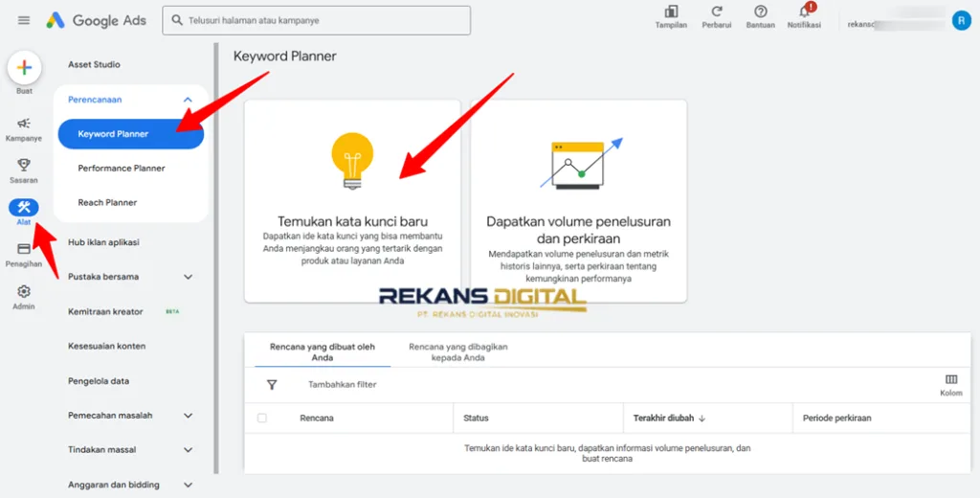Open Hub iklan aplikasi
980x498 pixels.
[x=103, y=242]
